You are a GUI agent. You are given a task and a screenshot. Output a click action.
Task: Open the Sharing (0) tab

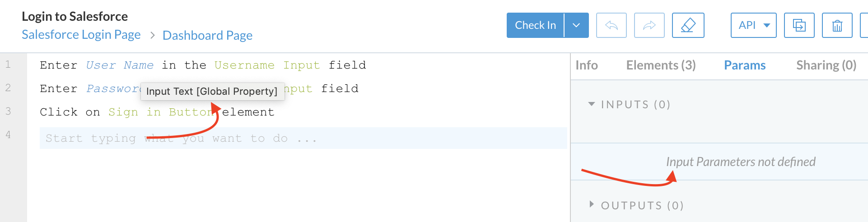click(x=826, y=65)
